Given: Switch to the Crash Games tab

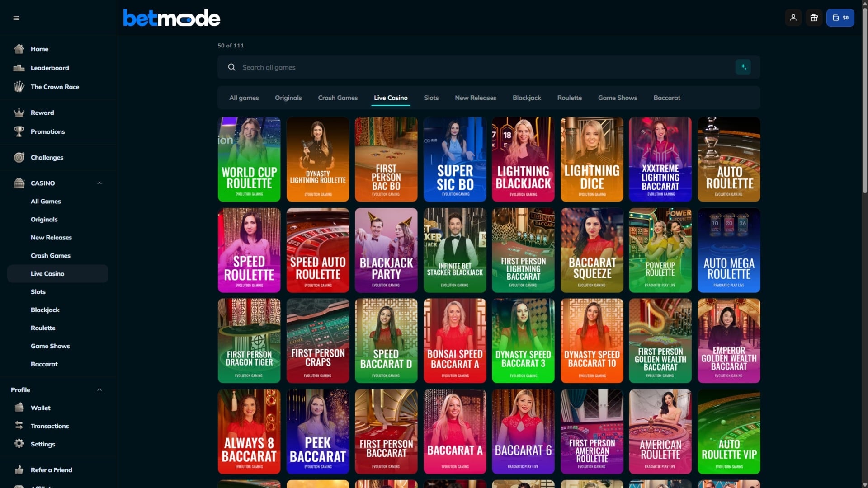Looking at the screenshot, I should (338, 98).
